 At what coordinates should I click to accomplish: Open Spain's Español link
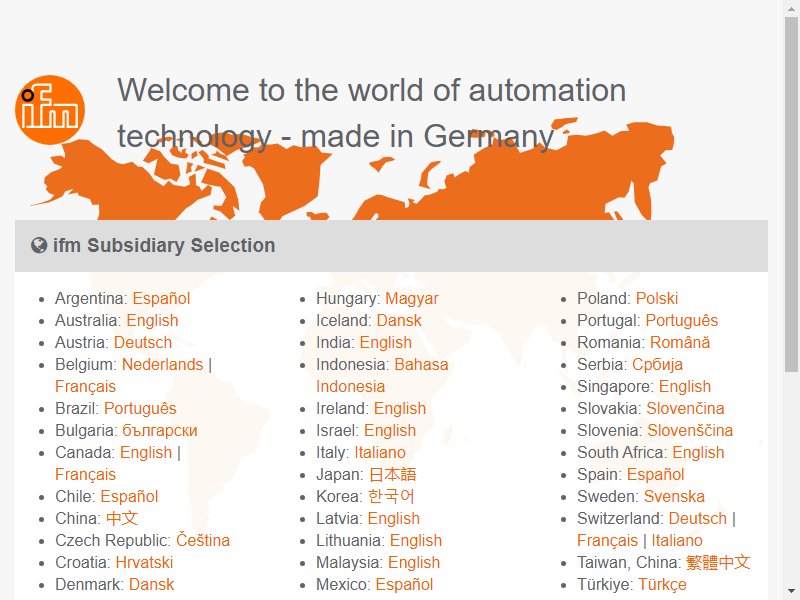655,474
